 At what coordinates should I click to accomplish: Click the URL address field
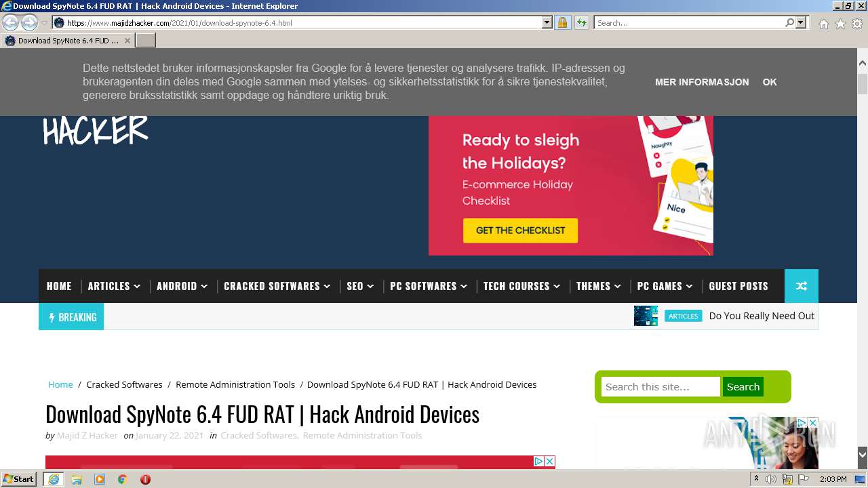[297, 23]
